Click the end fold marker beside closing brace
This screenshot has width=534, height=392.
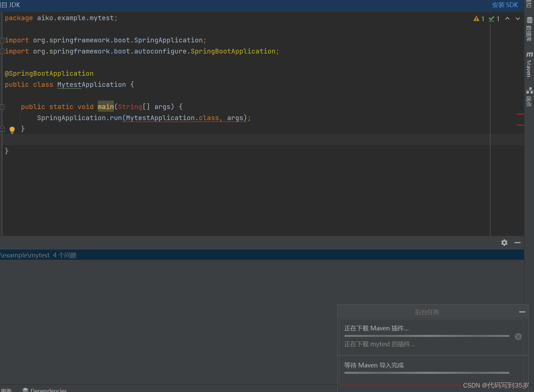coord(2,129)
